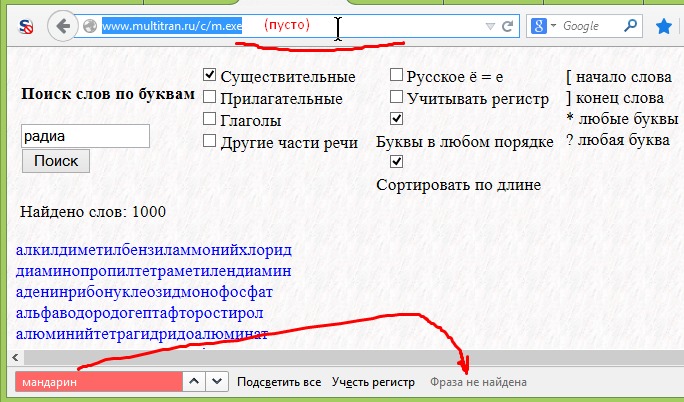Screen dimensions: 684x402
Task: Uncheck the Сортировать по длине checkbox
Action: coord(396,161)
